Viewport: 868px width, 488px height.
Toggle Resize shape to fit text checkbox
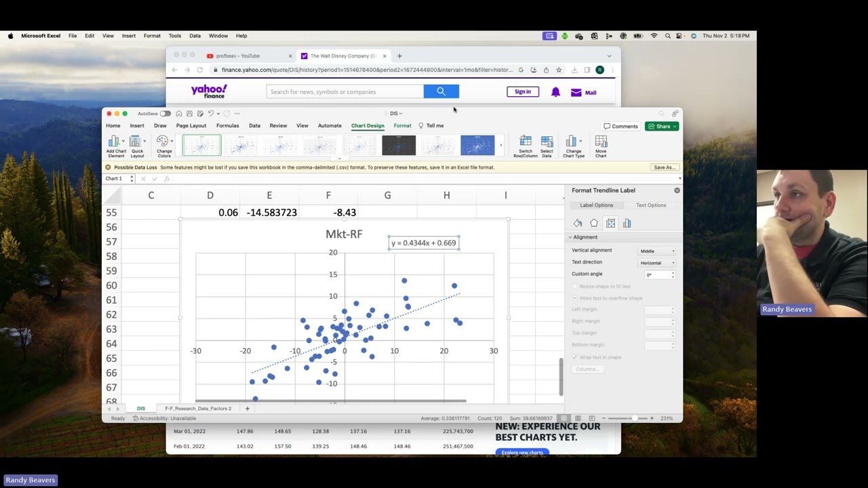(575, 286)
